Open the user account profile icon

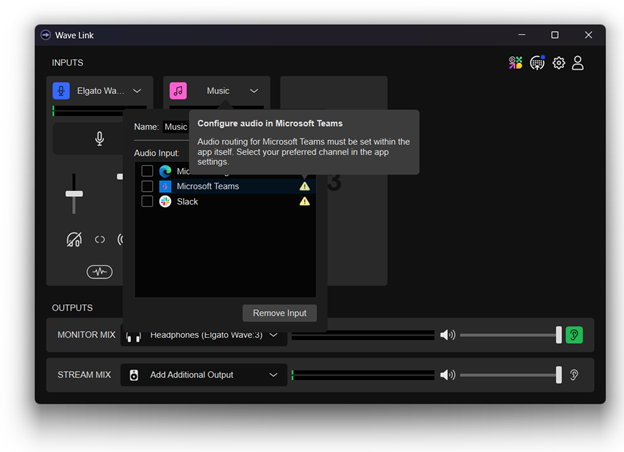[x=578, y=63]
